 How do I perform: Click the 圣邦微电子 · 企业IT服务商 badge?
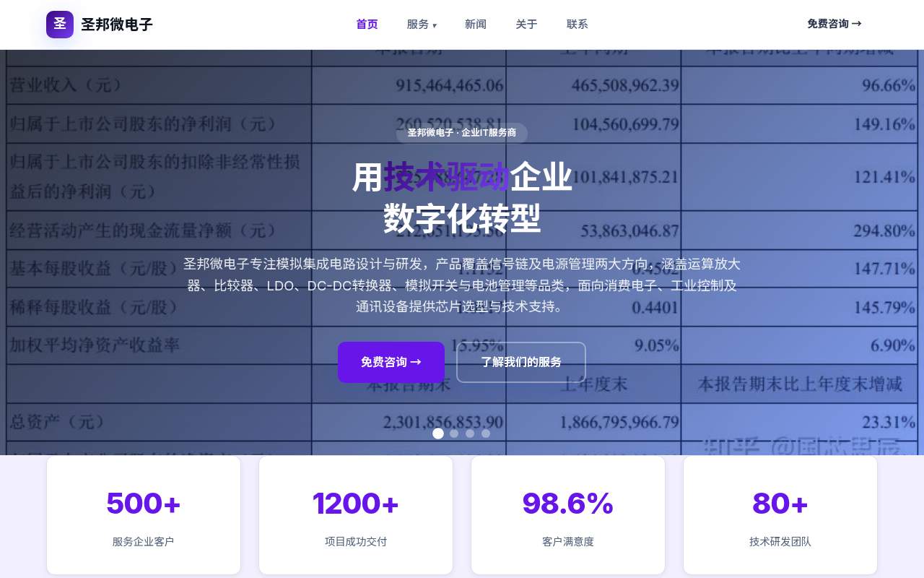point(462,133)
